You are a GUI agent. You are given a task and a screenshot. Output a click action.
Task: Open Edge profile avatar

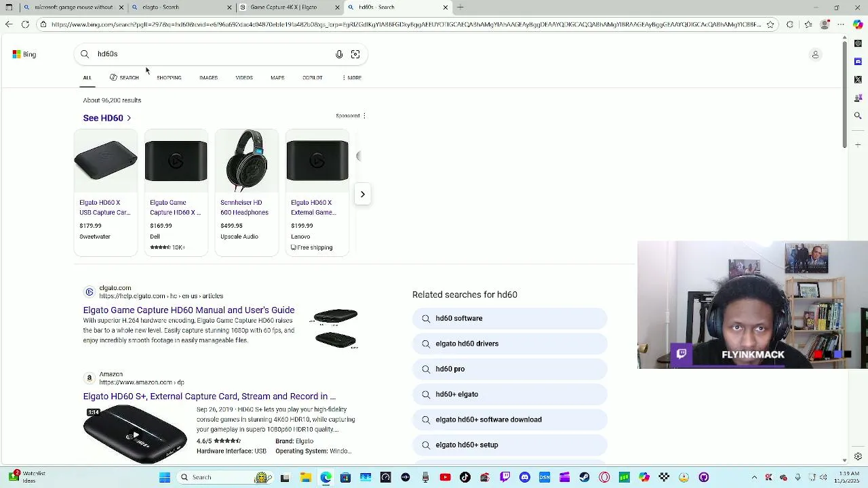tap(825, 24)
